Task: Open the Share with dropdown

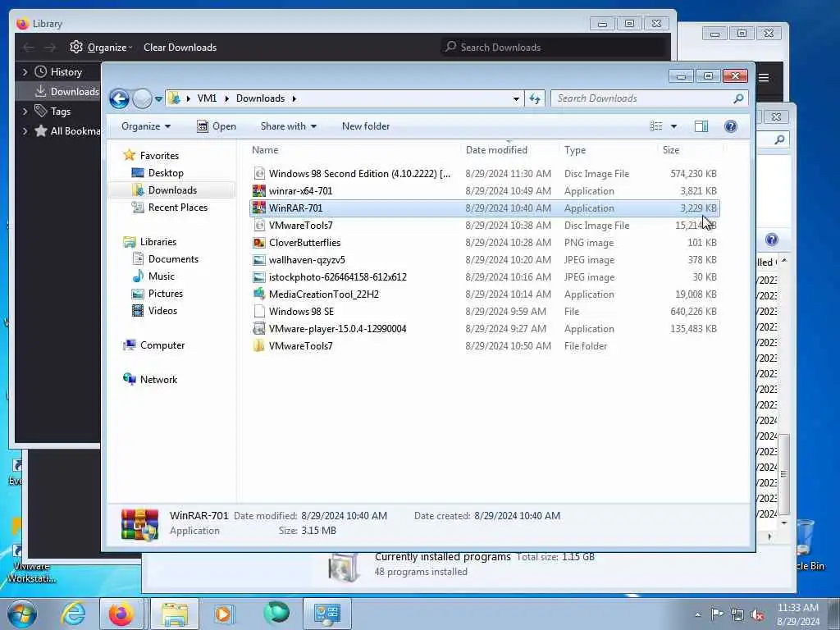Action: [x=288, y=126]
